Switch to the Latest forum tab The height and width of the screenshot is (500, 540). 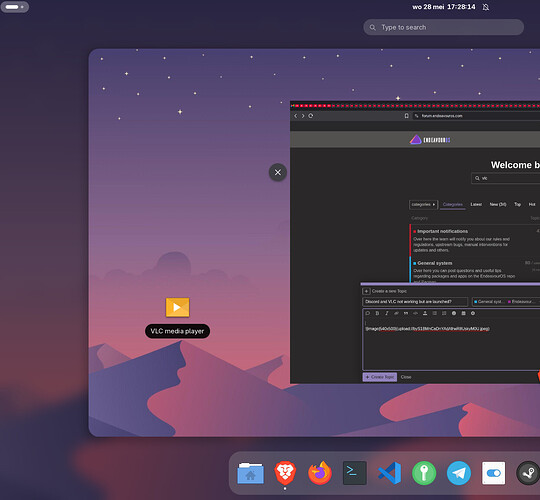[x=476, y=205]
